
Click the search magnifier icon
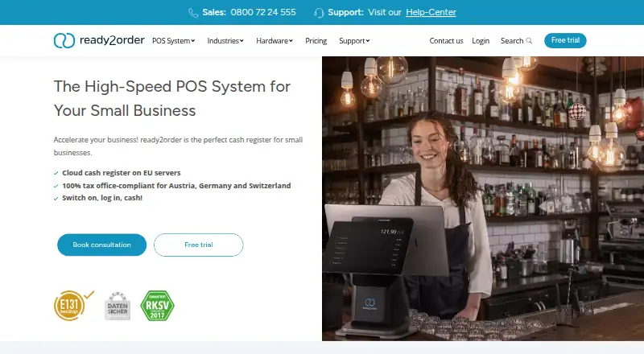click(529, 41)
